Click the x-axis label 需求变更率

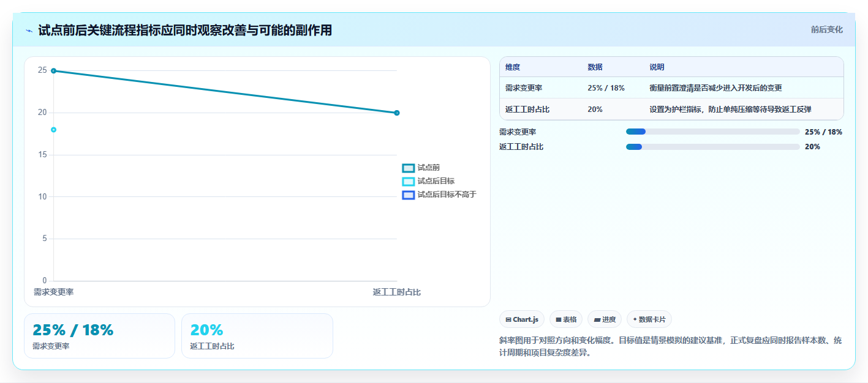click(x=54, y=292)
